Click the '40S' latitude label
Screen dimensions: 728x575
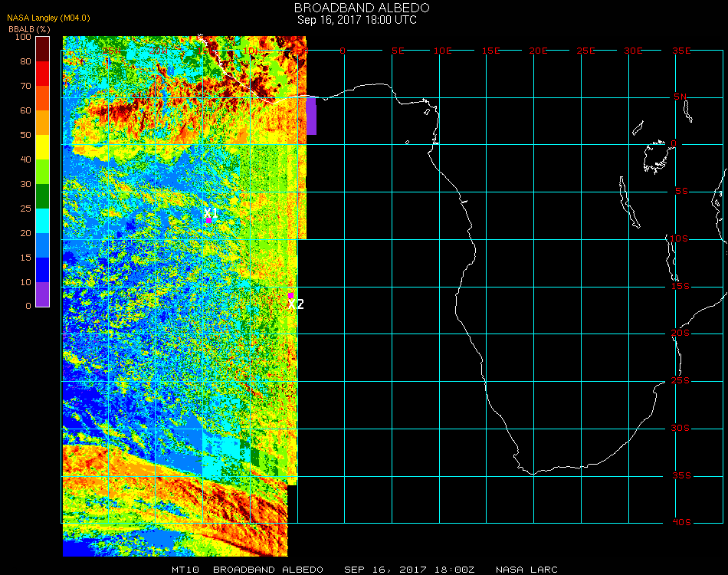click(681, 523)
